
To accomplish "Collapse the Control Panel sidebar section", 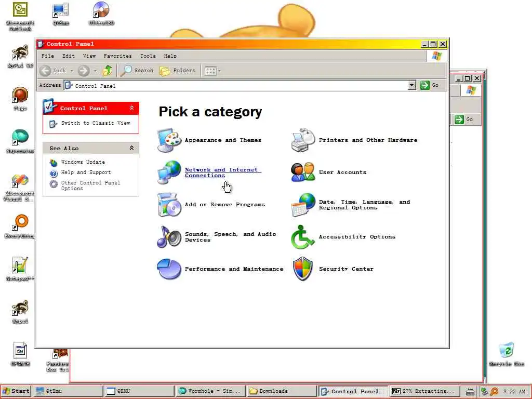I will (131, 108).
